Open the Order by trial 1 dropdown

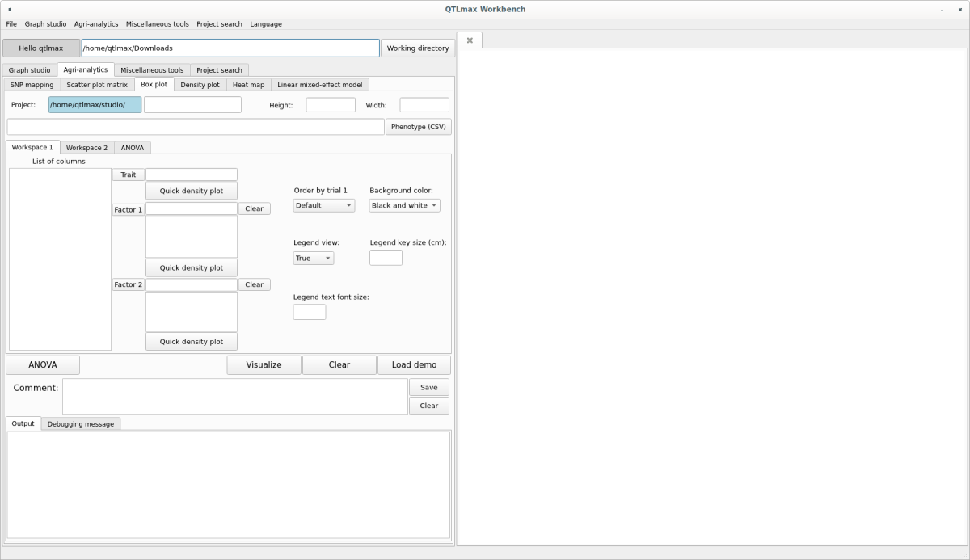(x=323, y=206)
